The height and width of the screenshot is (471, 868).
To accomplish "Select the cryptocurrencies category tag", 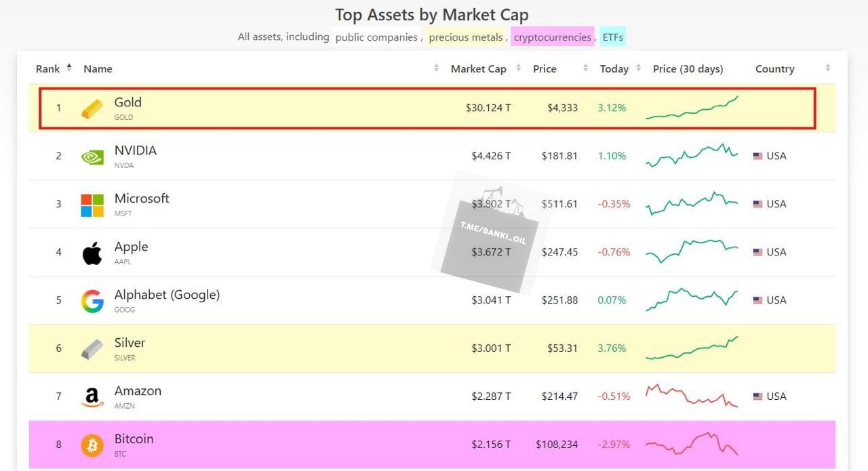I will (x=552, y=37).
